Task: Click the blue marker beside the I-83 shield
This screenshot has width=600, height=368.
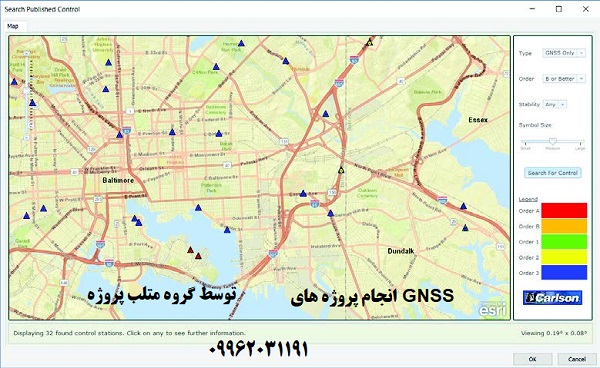Action: coord(119,135)
